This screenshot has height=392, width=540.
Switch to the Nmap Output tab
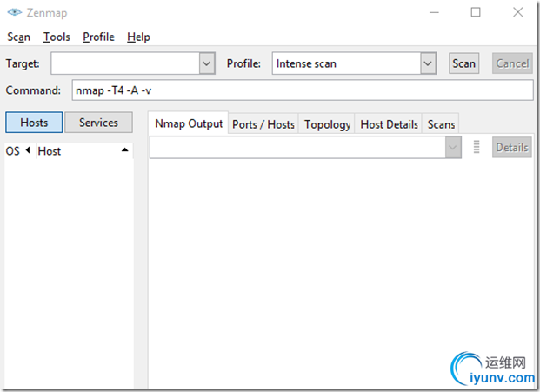189,123
